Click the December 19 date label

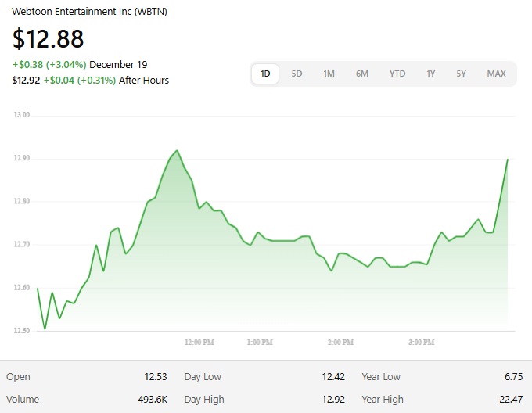[x=118, y=64]
